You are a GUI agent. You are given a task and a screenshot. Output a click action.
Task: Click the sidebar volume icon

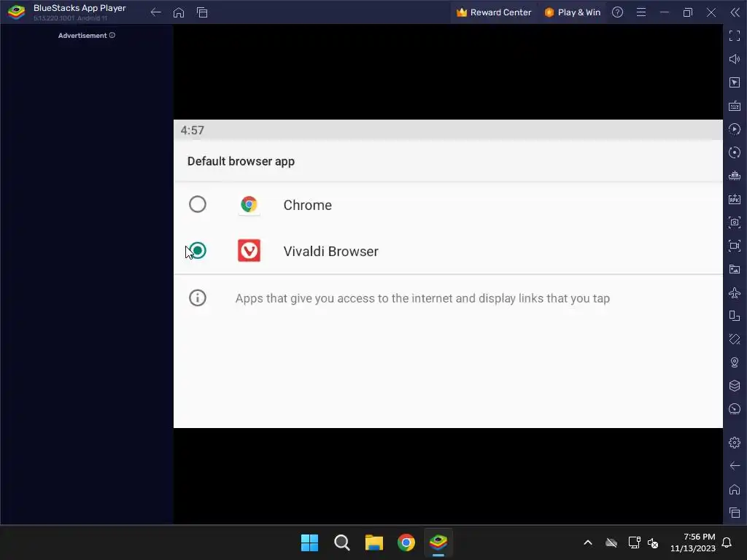[735, 59]
